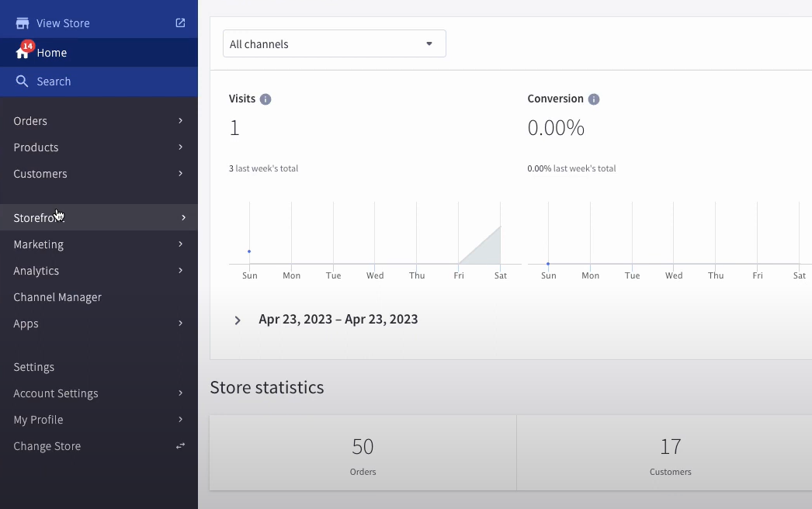Show Conversion info tooltip icon
Viewport: 812px width, 509px height.
[593, 99]
